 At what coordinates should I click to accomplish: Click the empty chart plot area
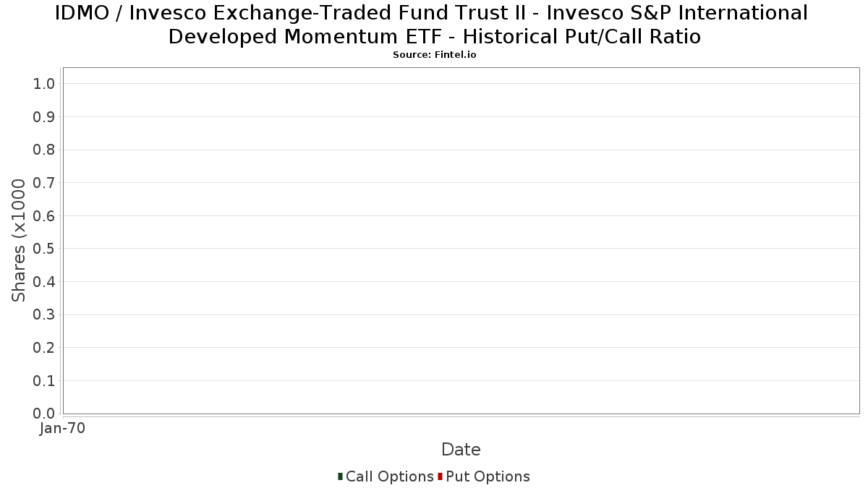point(461,241)
